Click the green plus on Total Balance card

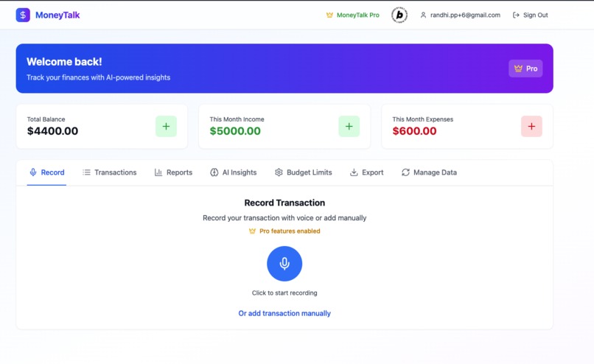pyautogui.click(x=166, y=127)
